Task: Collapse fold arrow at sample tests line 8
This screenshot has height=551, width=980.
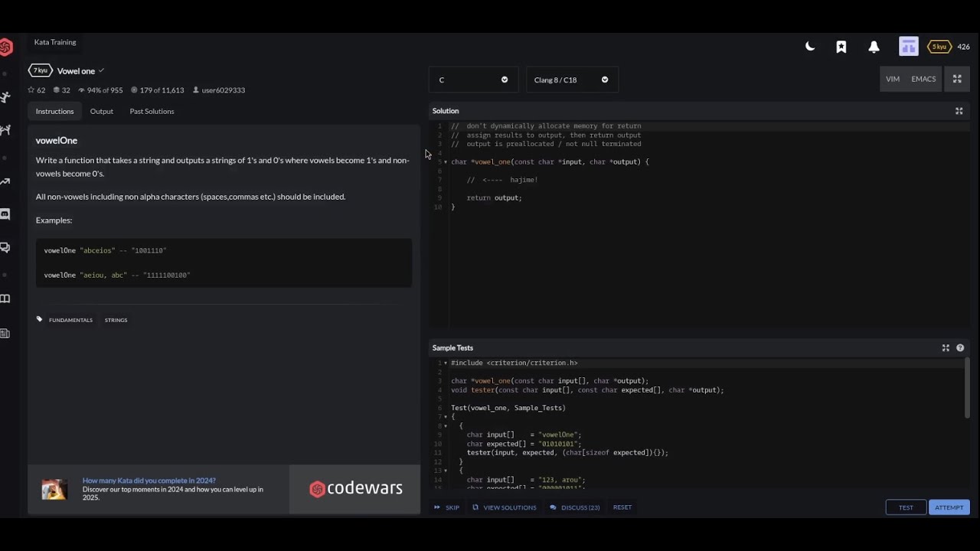Action: coord(446,426)
